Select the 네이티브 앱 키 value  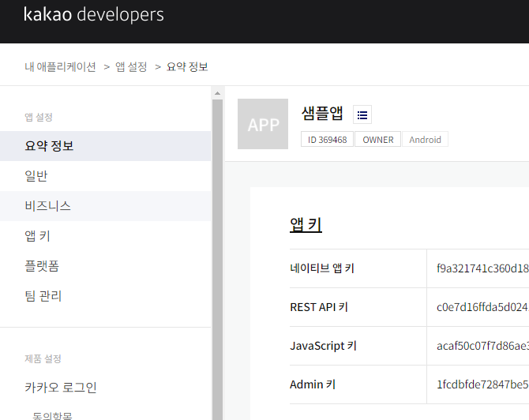tap(482, 268)
